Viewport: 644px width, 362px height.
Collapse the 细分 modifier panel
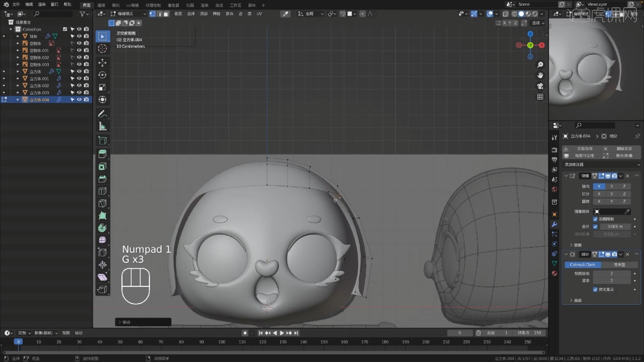point(566,254)
